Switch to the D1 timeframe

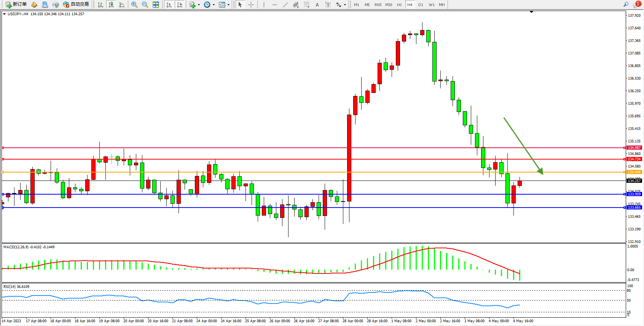point(421,5)
